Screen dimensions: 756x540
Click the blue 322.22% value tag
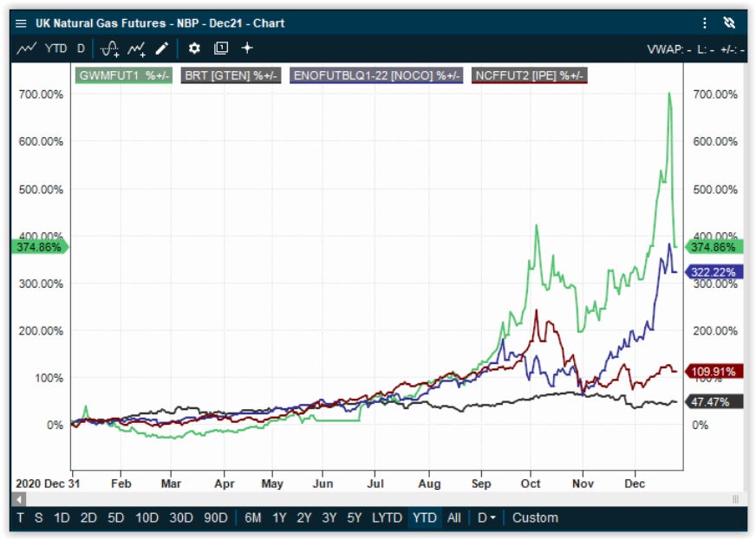tap(714, 272)
